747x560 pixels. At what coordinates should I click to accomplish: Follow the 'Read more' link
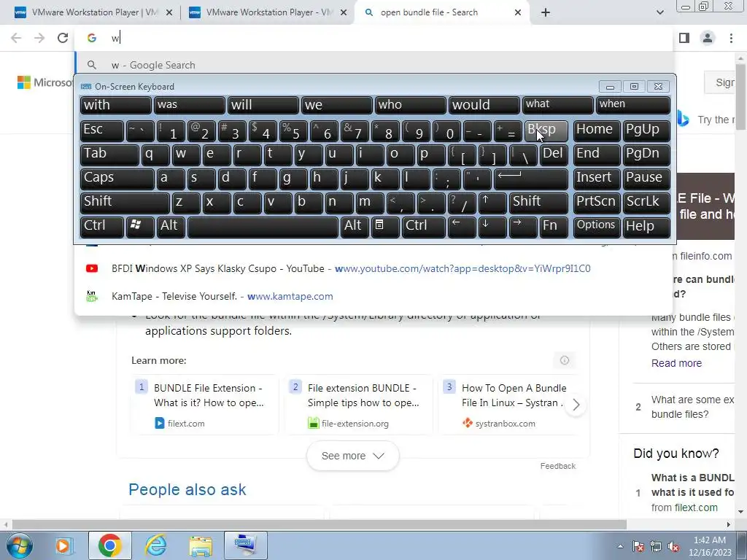click(x=676, y=363)
